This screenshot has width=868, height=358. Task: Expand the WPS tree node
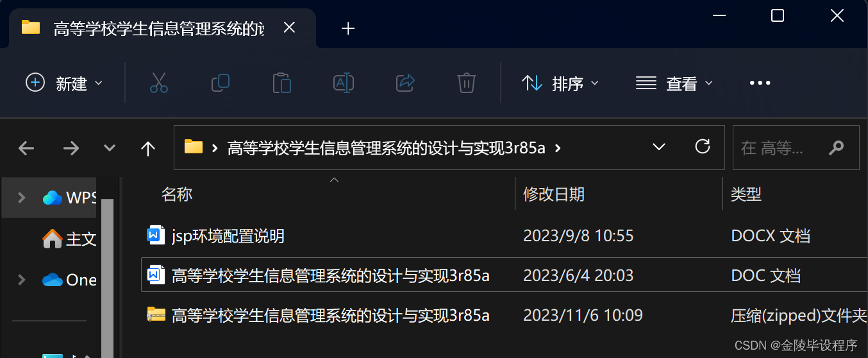(21, 198)
